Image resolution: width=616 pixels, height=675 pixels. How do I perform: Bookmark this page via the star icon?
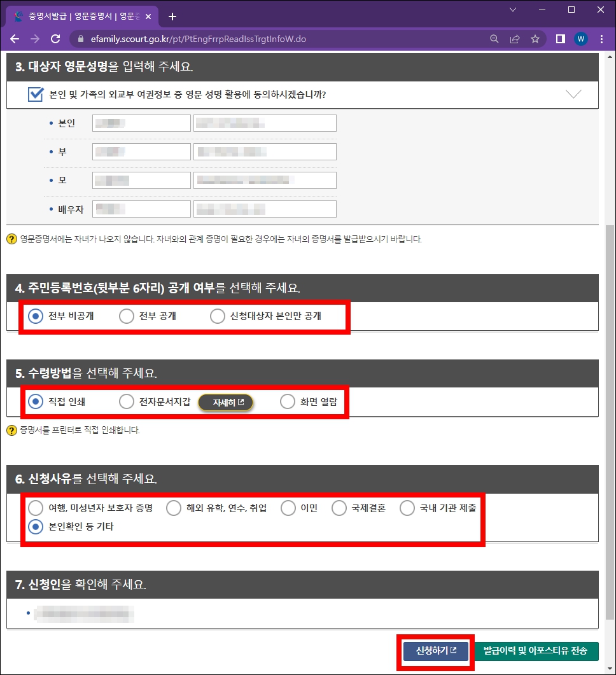coord(536,38)
